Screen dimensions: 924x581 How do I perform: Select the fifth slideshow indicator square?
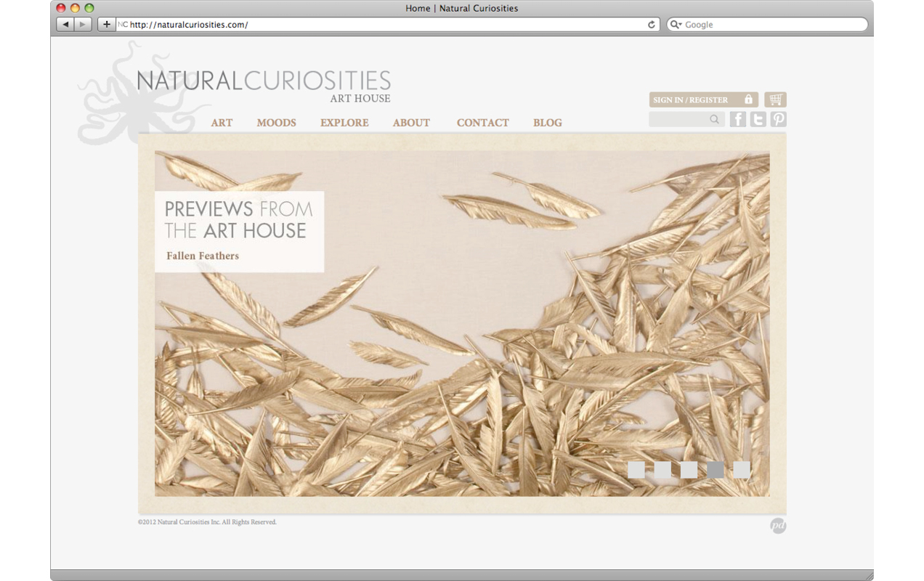(x=742, y=470)
